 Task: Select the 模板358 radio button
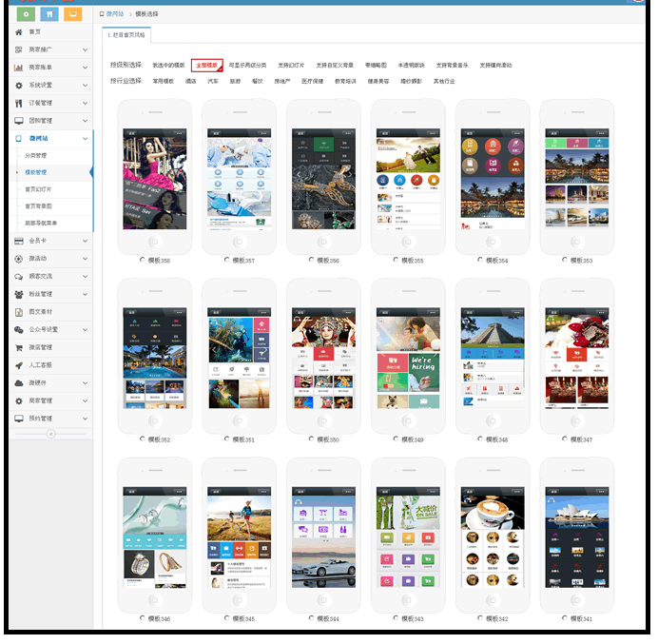tap(143, 260)
